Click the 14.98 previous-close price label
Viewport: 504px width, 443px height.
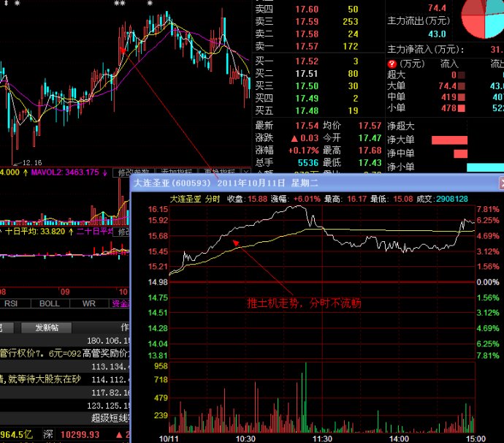pyautogui.click(x=158, y=282)
